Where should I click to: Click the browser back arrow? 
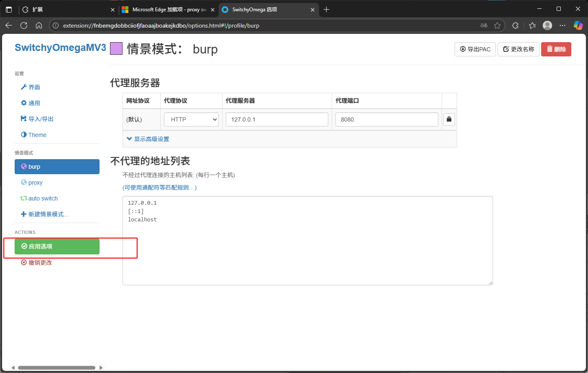point(9,25)
